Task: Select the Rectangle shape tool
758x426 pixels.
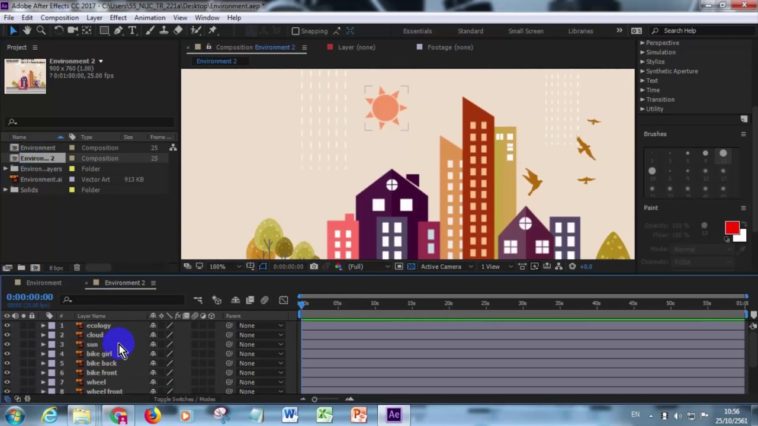Action: tap(104, 30)
